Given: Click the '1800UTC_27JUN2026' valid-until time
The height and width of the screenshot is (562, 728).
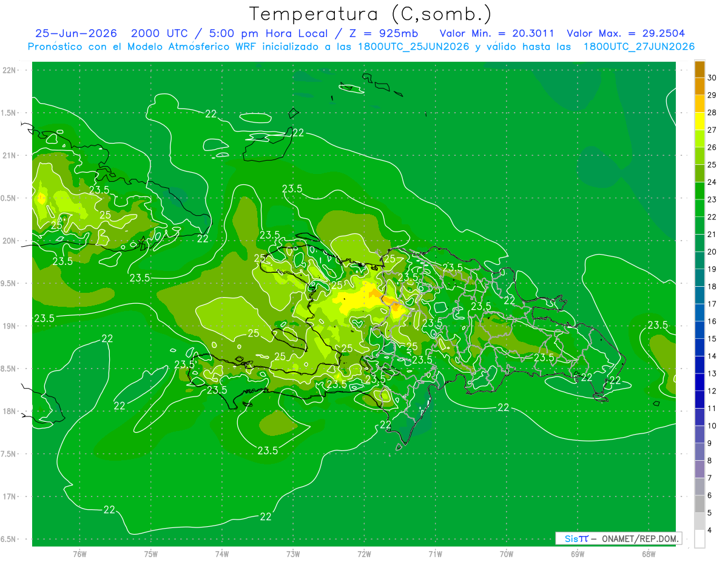Looking at the screenshot, I should [639, 47].
